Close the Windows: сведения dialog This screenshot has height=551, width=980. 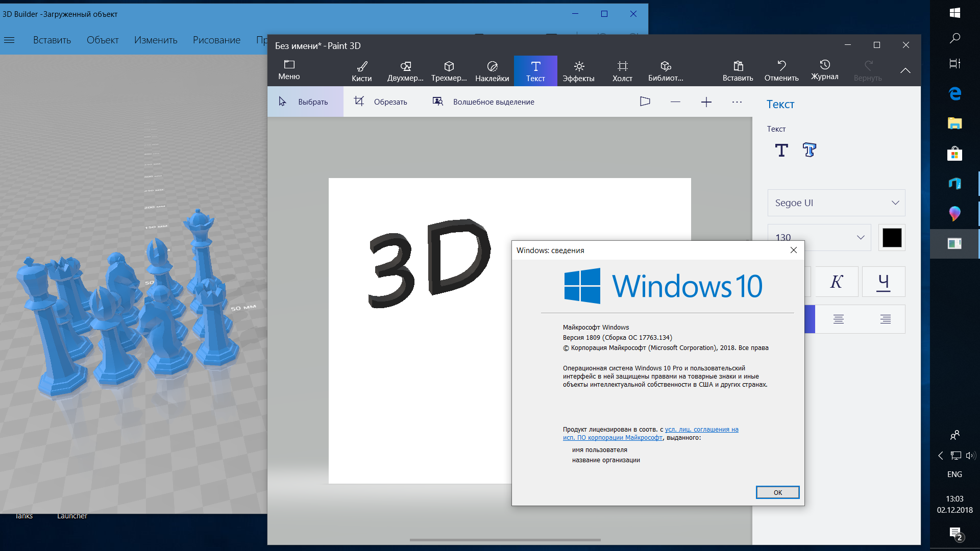coord(793,250)
